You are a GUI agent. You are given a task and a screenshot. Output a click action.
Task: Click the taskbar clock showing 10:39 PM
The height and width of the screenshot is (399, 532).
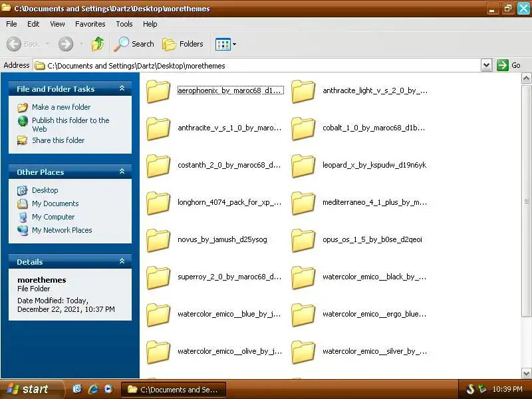point(507,389)
